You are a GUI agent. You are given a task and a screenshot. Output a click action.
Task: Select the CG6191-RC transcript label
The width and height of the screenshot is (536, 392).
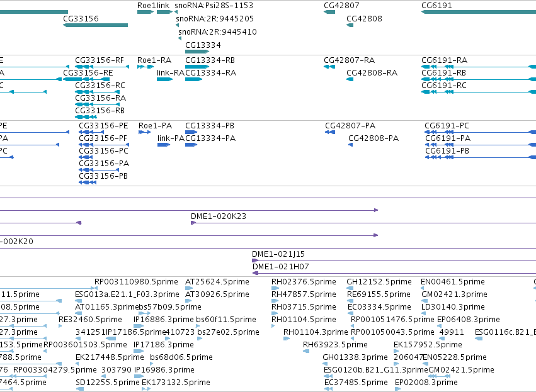coord(444,86)
